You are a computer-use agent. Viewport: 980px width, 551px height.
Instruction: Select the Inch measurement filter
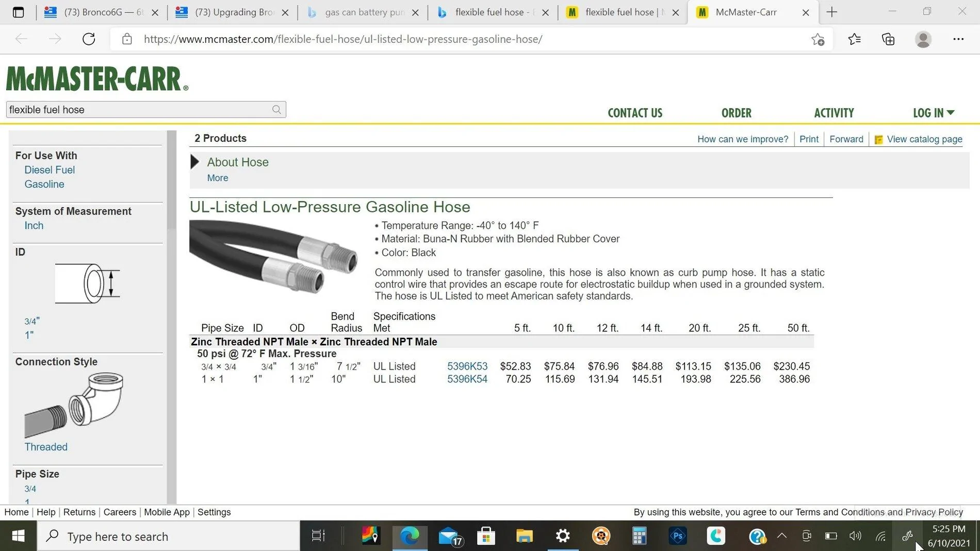tap(34, 226)
